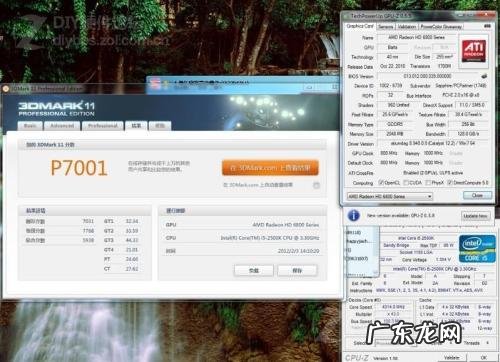This screenshot has height=362, width=500.
Task: Click the PT value 24.66
Action: [x=132, y=259]
